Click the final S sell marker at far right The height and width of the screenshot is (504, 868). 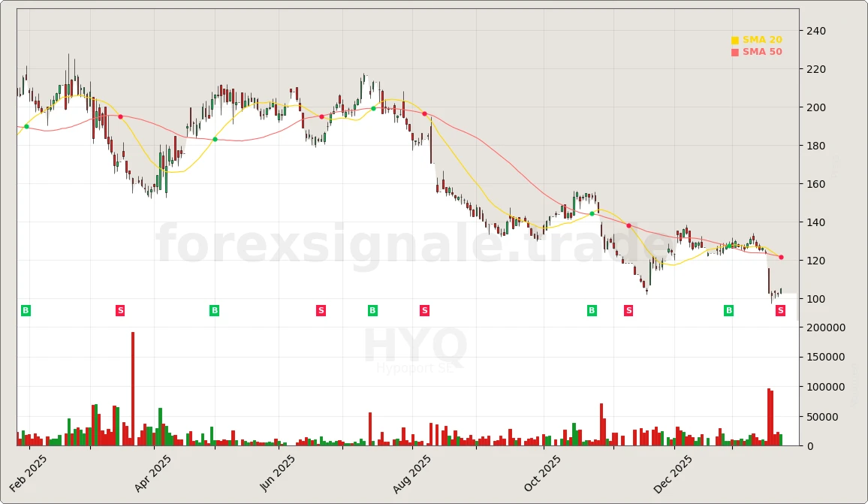[780, 309]
